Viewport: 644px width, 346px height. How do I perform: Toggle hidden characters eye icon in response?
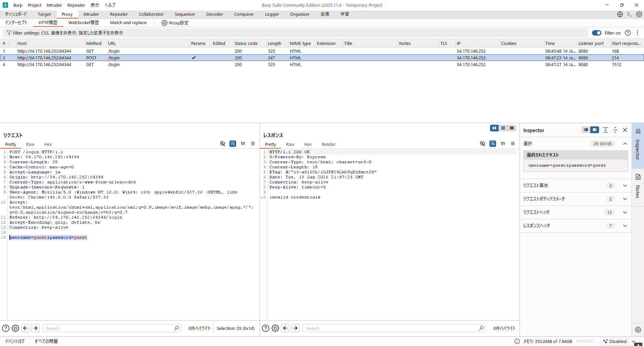(483, 143)
